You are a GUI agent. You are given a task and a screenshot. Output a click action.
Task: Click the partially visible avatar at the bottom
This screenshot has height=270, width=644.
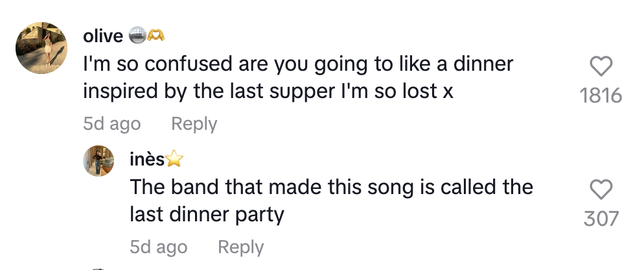98,267
